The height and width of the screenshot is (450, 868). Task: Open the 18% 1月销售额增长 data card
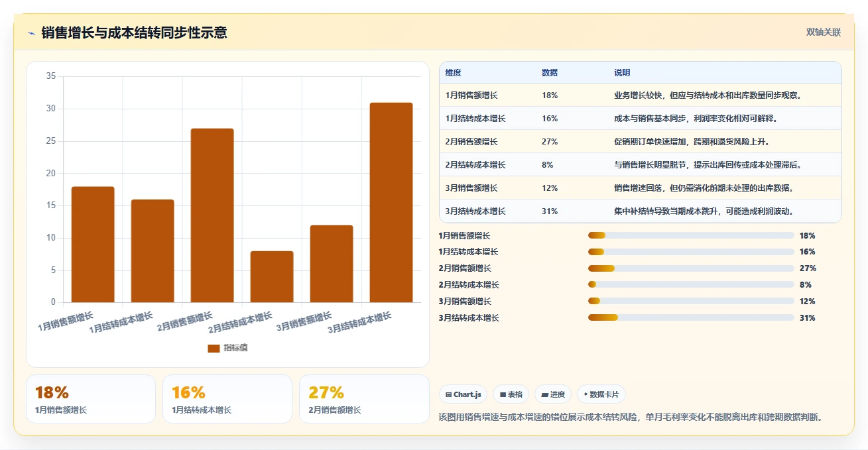(91, 399)
